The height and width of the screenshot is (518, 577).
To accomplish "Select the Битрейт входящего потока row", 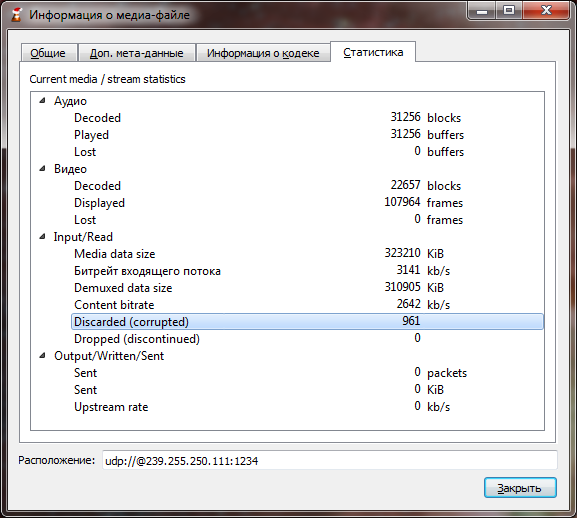I will 307,270.
